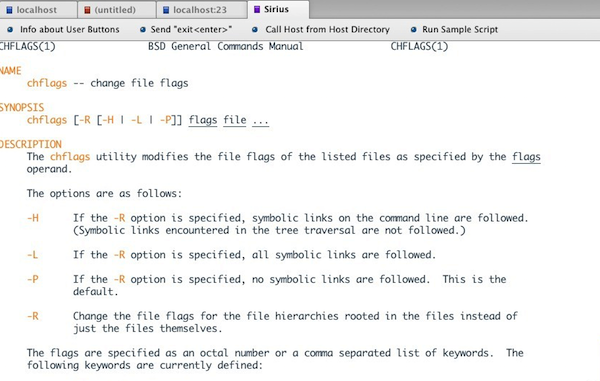Click Info about User Buttons
The image size is (600, 381).
70,29
